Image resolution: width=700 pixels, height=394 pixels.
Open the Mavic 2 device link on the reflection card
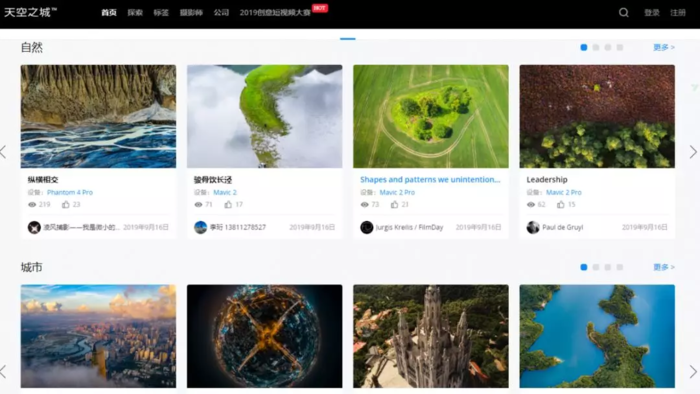click(x=225, y=192)
